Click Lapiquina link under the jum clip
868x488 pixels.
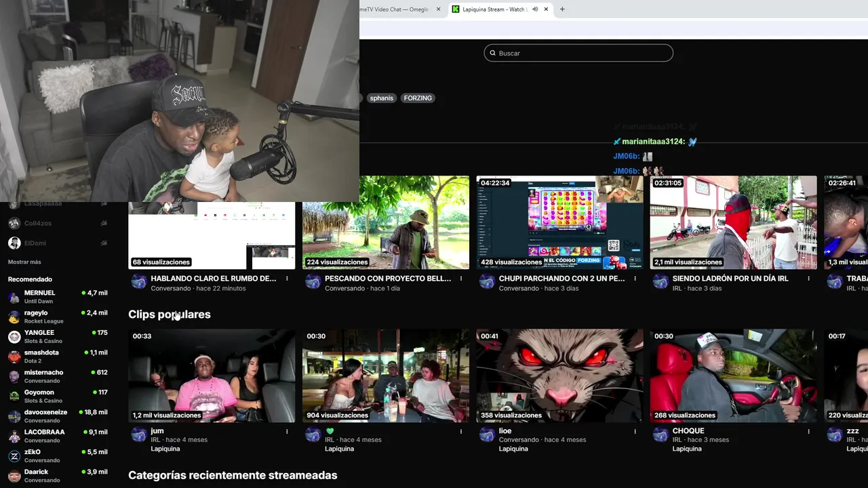[x=165, y=449]
